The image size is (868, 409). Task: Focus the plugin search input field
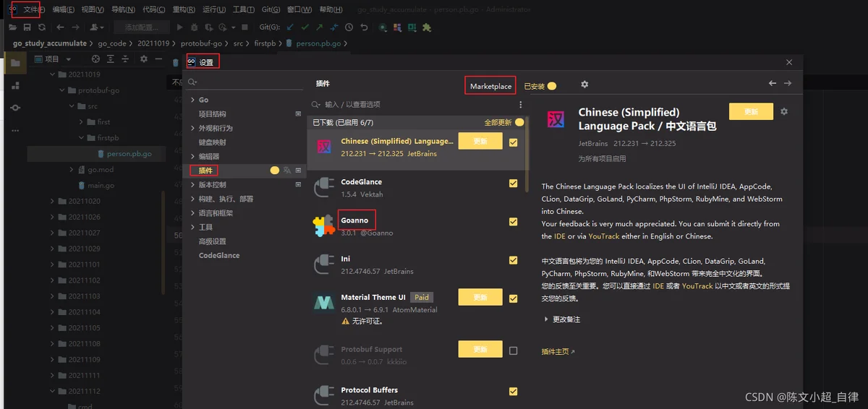coord(412,105)
